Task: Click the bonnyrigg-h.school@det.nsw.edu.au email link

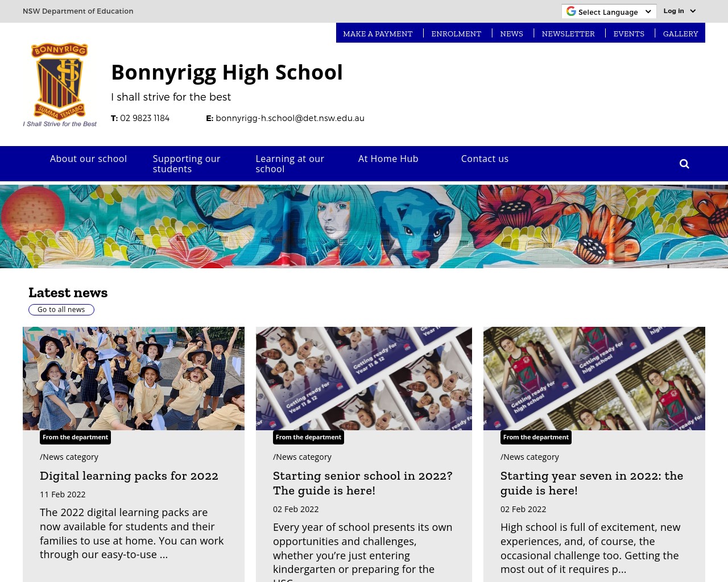Action: pyautogui.click(x=290, y=118)
